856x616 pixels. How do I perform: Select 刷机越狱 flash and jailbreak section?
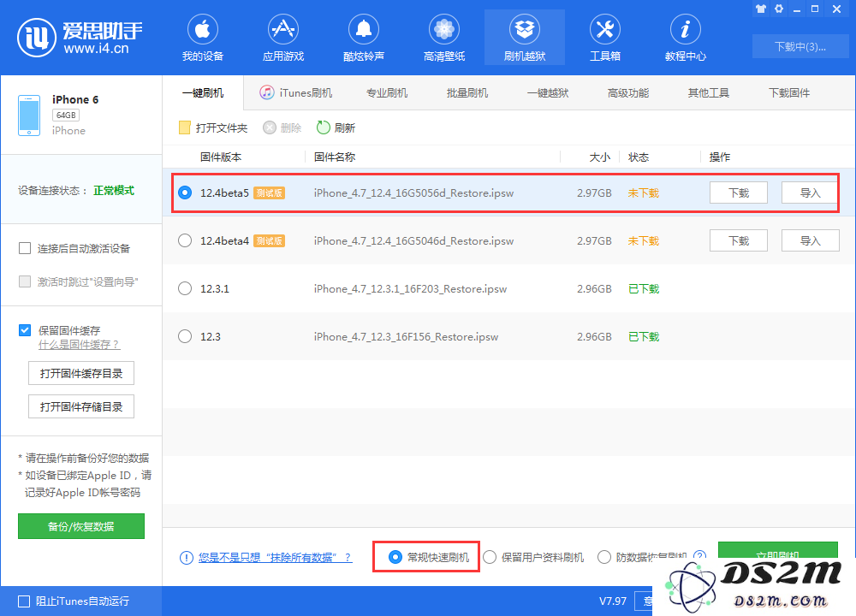[x=525, y=38]
